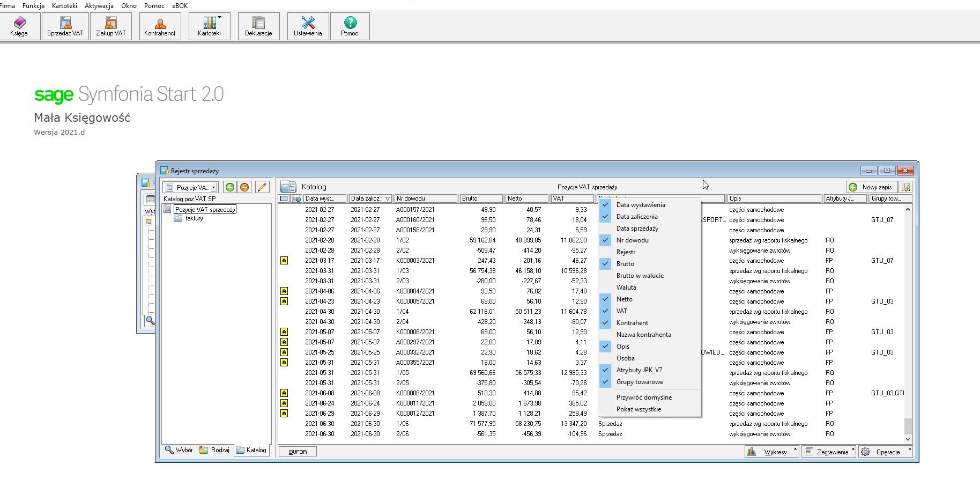
Task: Click the yellow marker on row A000297/2021
Action: click(284, 342)
